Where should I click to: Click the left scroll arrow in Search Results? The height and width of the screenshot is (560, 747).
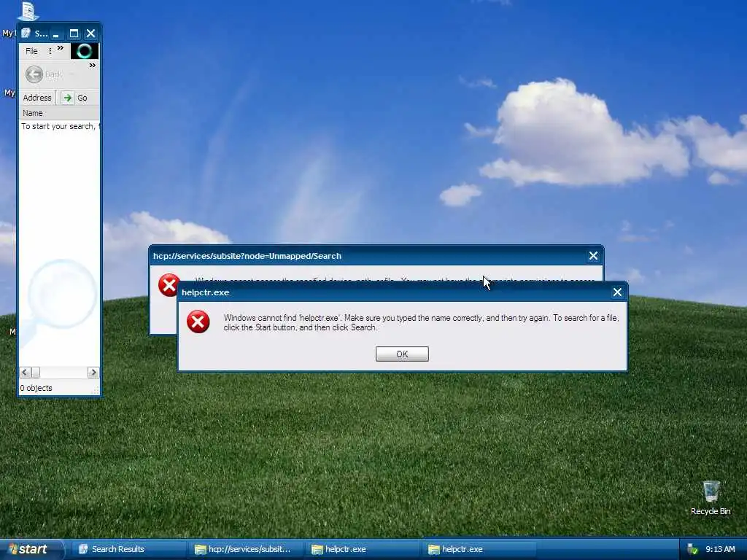[x=25, y=373]
